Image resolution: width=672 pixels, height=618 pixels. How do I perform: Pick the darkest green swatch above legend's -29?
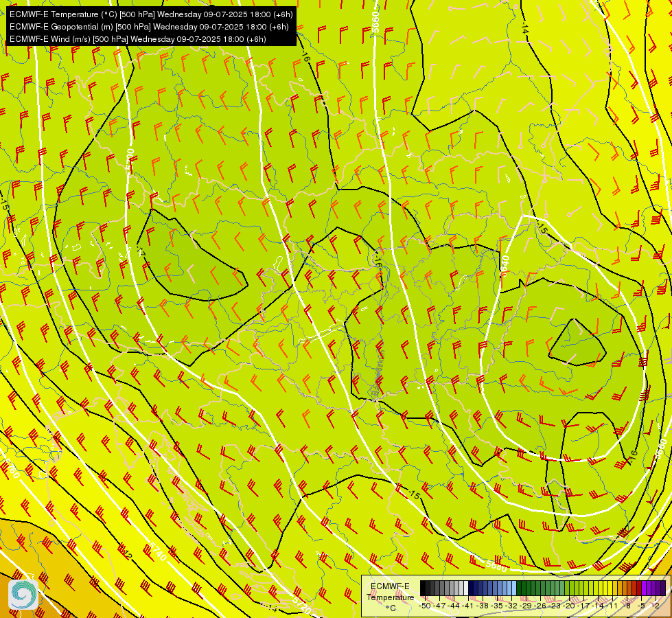pyautogui.click(x=519, y=588)
